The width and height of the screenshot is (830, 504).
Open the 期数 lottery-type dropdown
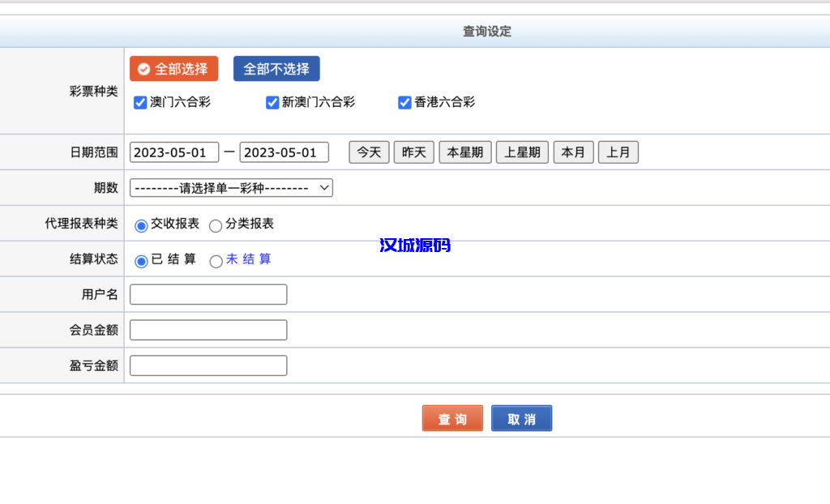230,187
